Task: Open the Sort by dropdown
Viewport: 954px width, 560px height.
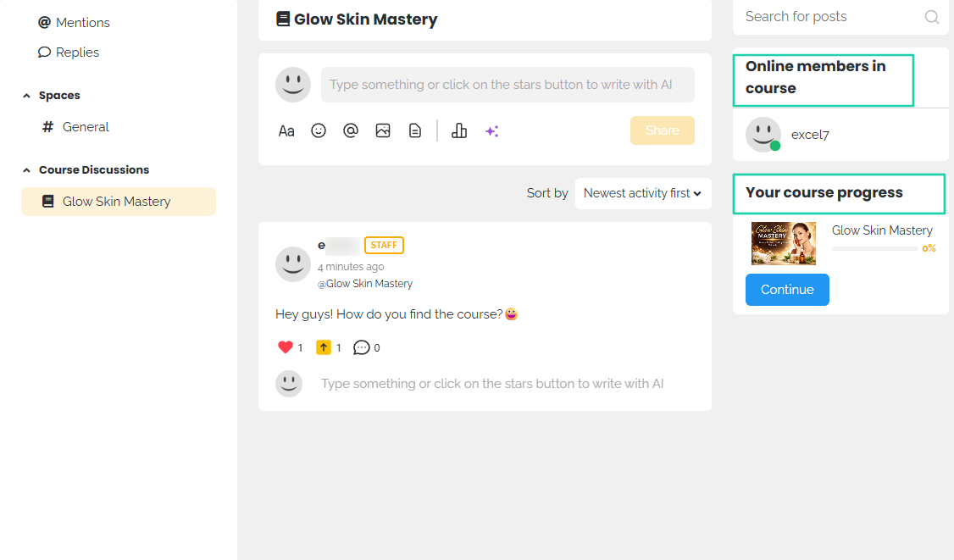Action: tap(643, 193)
